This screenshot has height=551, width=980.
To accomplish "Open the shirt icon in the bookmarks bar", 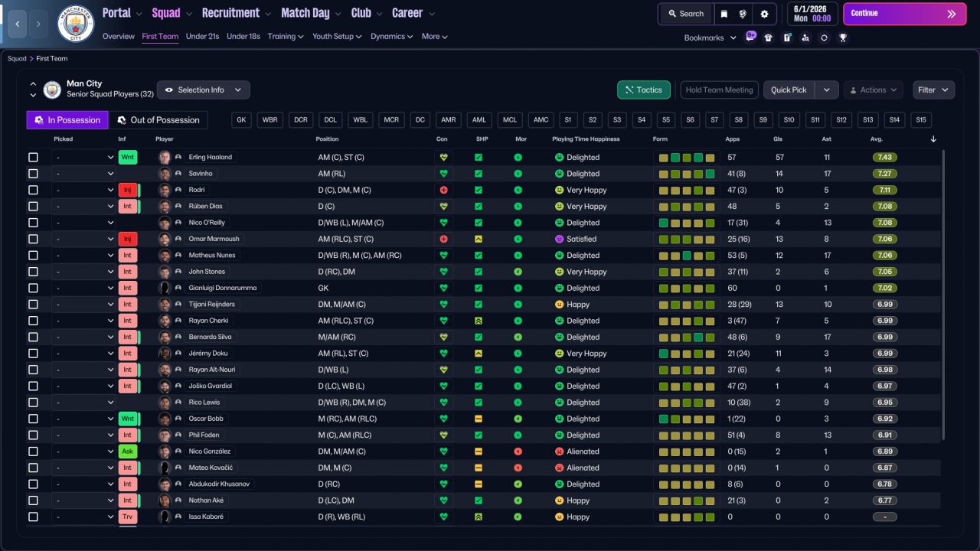I will [x=769, y=37].
